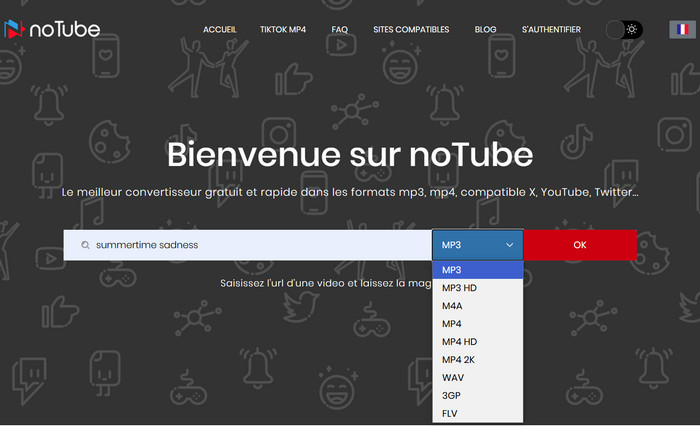Open the TikTok MP4 page
Screen dimensions: 700x426
coord(284,30)
